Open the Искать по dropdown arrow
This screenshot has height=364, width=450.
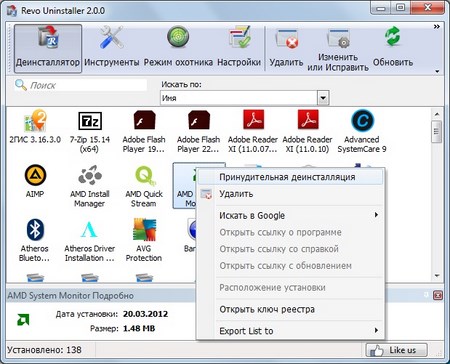click(323, 98)
